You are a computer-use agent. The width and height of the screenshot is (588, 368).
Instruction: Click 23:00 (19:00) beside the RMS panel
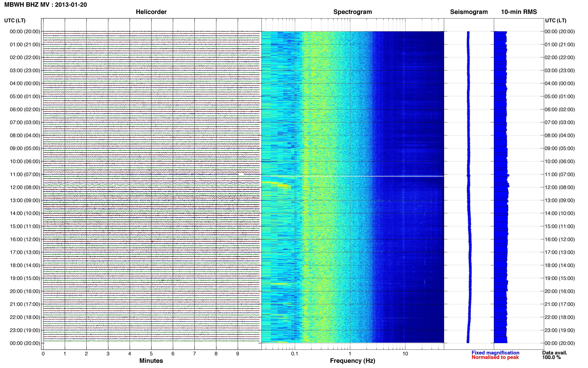pyautogui.click(x=560, y=330)
